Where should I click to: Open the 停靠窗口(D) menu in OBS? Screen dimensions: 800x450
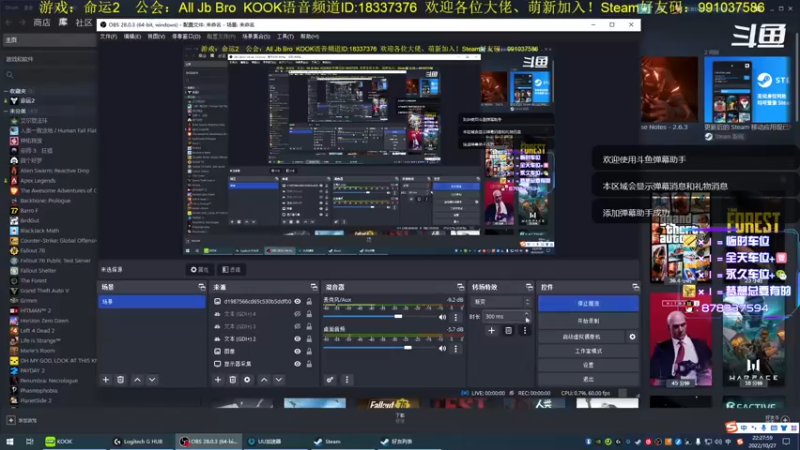pos(186,36)
